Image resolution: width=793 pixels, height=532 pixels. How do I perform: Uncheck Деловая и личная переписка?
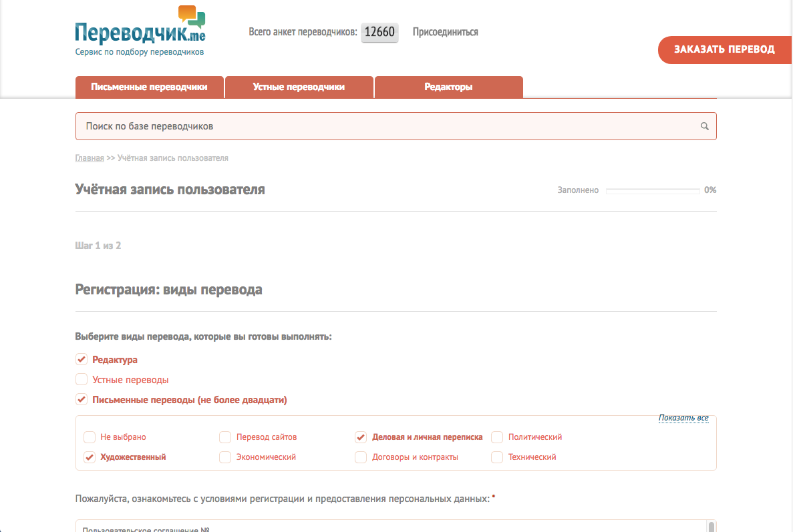pyautogui.click(x=361, y=437)
